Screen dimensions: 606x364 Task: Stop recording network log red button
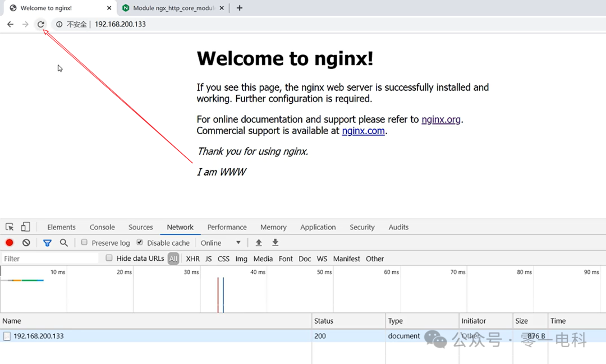10,243
